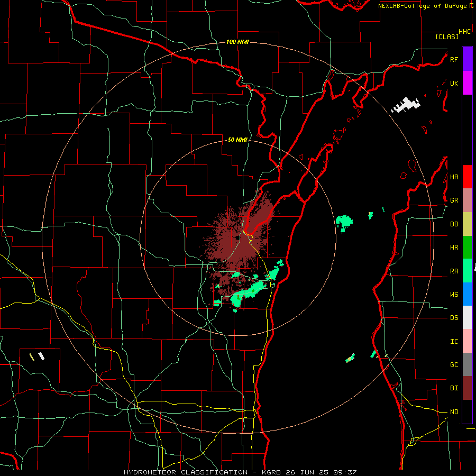Click the [CLAS] legend header
The width and height of the screenshot is (476, 476).
coord(447,36)
